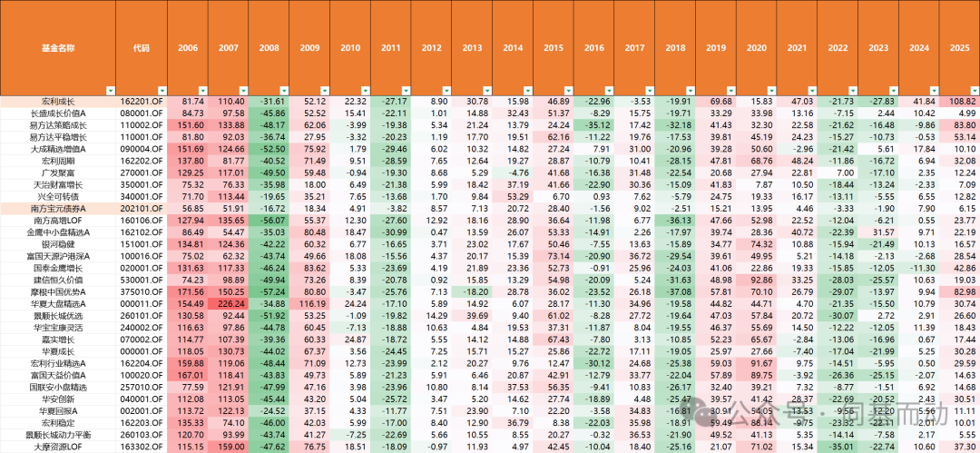Open the 基金名称 column filter arrow

109,89
